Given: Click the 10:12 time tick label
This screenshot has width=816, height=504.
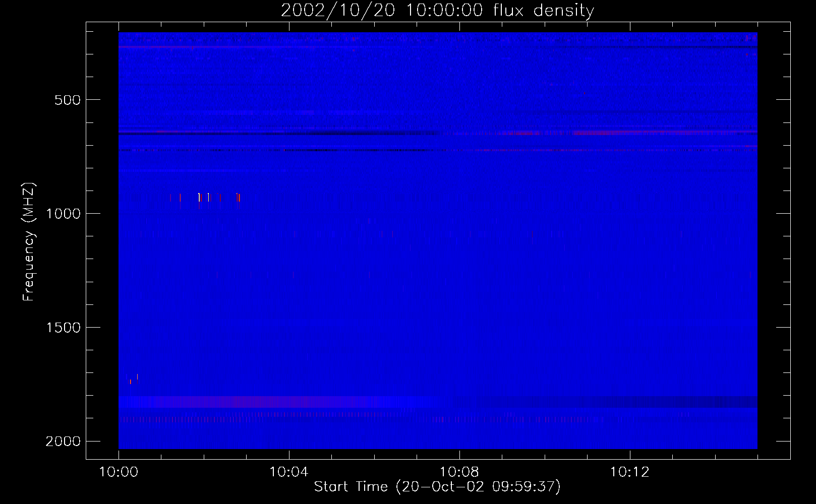Looking at the screenshot, I should (x=630, y=472).
